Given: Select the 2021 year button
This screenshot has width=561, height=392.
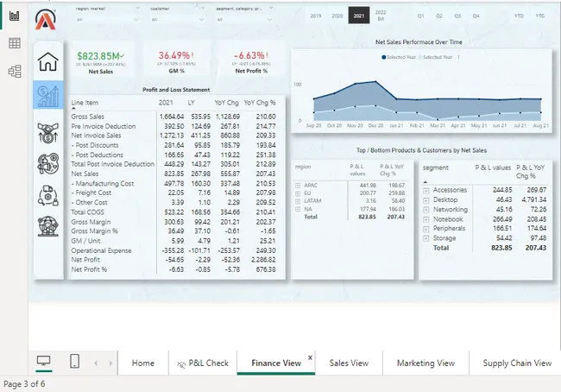Looking at the screenshot, I should point(359,16).
